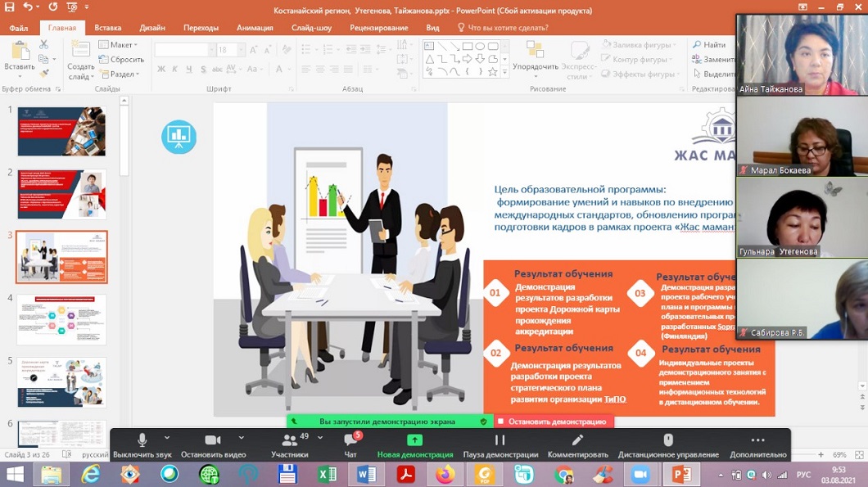Screen dimensions: 868x487
Task: Click the red Stop share button
Action: (550, 422)
